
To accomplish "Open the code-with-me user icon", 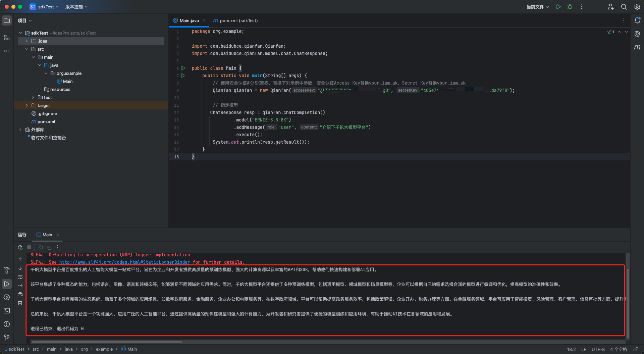I will [610, 7].
